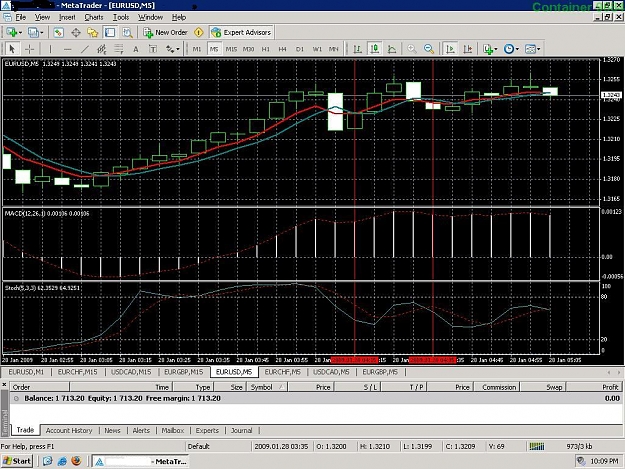Select the crosshair tool
Viewport: 625px width, 469px height.
29,49
